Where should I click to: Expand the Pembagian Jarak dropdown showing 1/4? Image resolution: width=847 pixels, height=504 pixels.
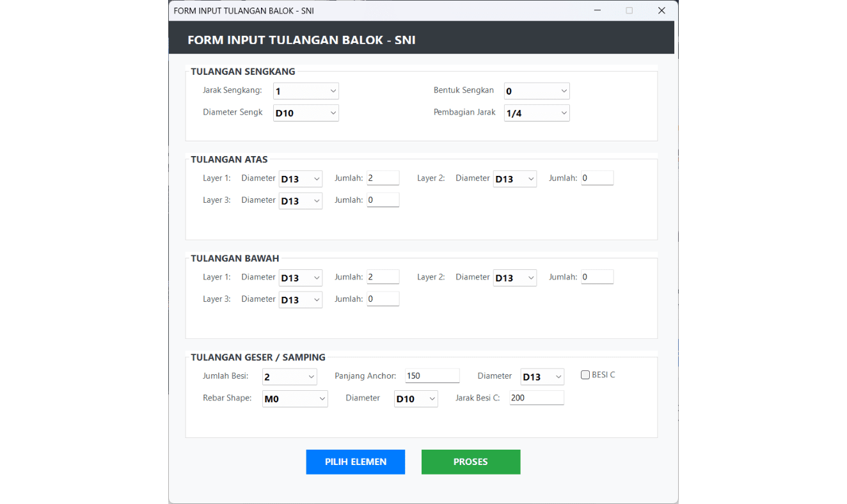pos(537,113)
